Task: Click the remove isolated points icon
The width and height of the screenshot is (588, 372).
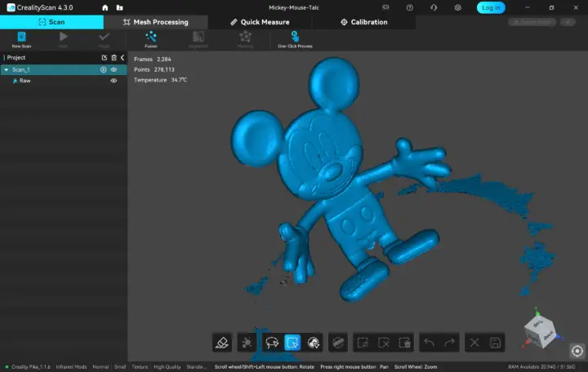Action: [x=247, y=343]
